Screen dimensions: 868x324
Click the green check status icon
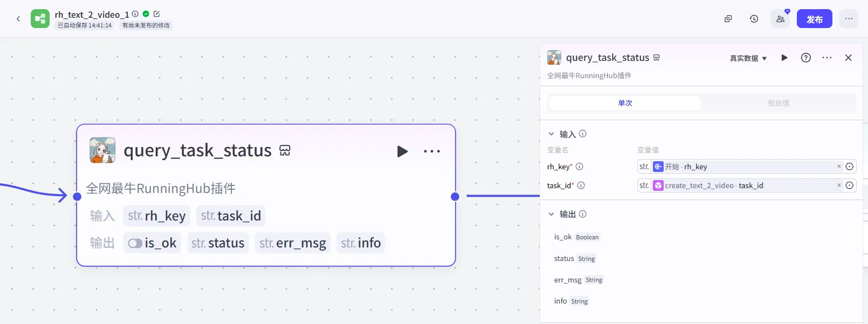click(x=146, y=14)
